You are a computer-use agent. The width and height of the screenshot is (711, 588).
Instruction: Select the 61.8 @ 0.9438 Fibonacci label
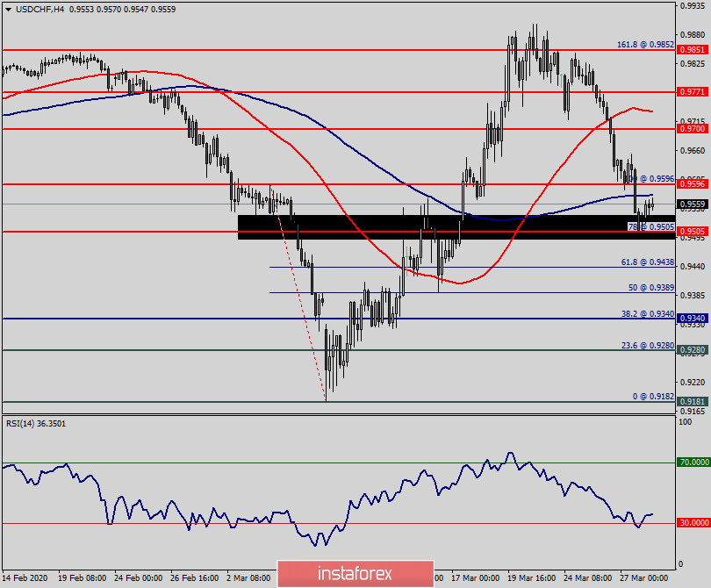647,262
